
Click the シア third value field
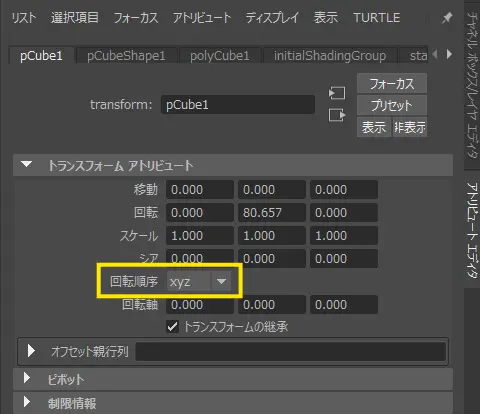(x=344, y=259)
